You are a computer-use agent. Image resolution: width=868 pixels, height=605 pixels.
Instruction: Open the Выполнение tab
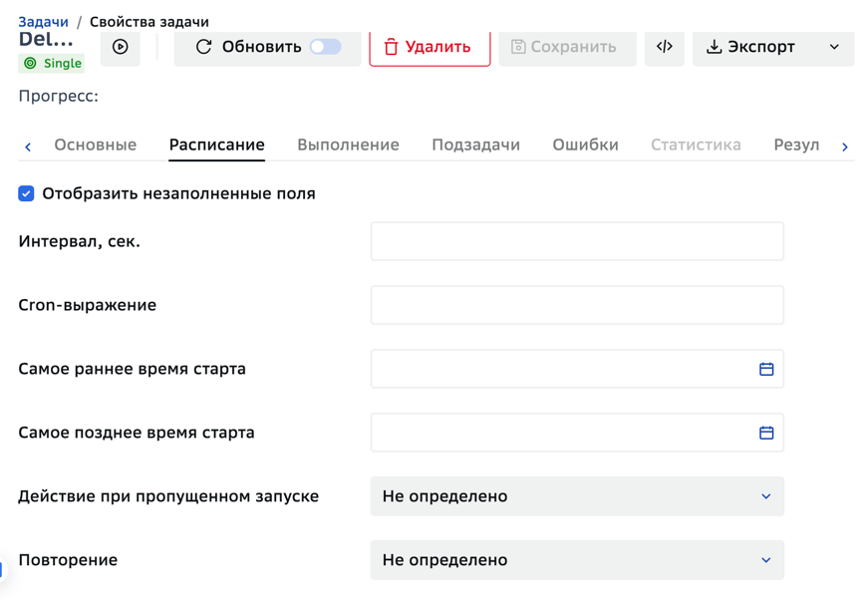click(348, 146)
